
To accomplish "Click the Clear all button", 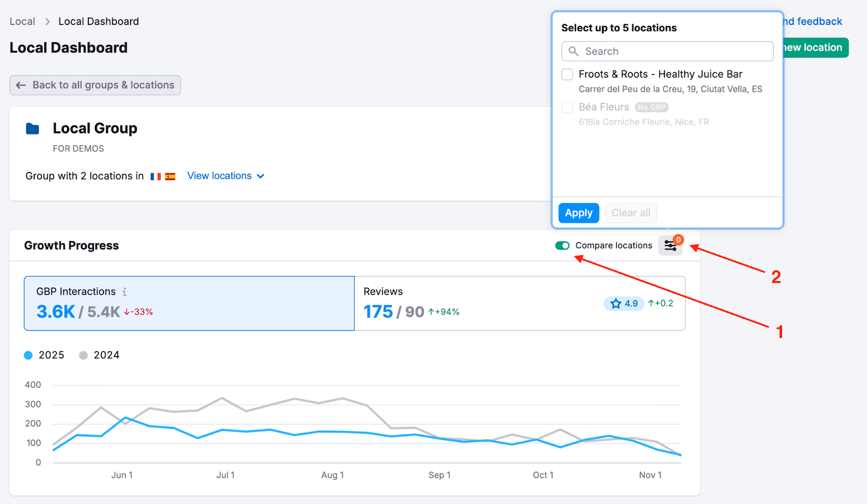I will click(631, 212).
